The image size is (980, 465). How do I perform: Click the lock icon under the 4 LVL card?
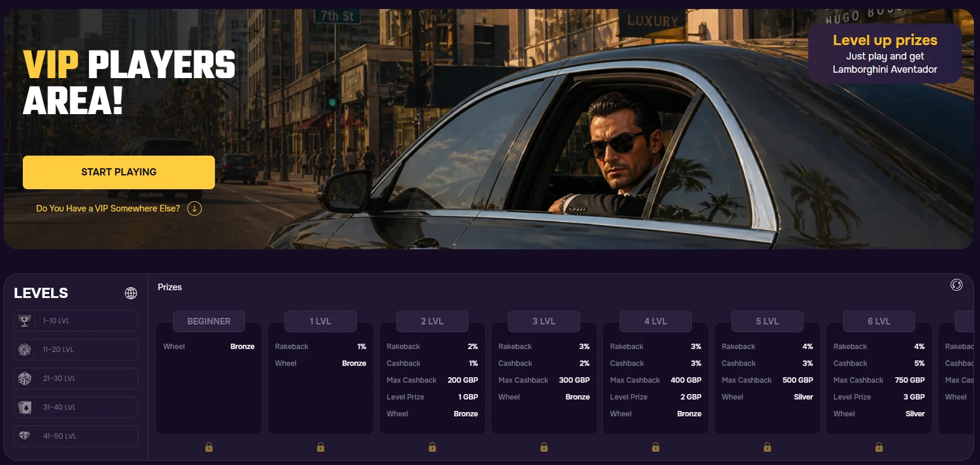tap(656, 447)
